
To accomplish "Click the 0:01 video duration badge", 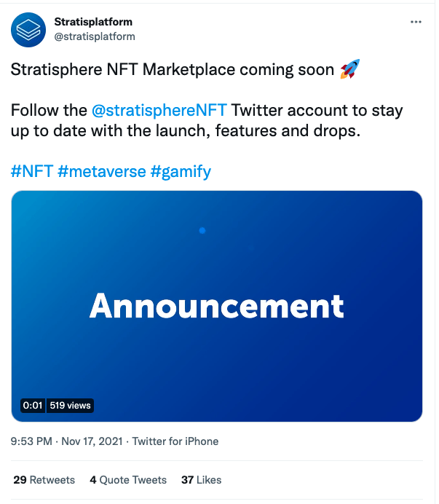I will (33, 406).
